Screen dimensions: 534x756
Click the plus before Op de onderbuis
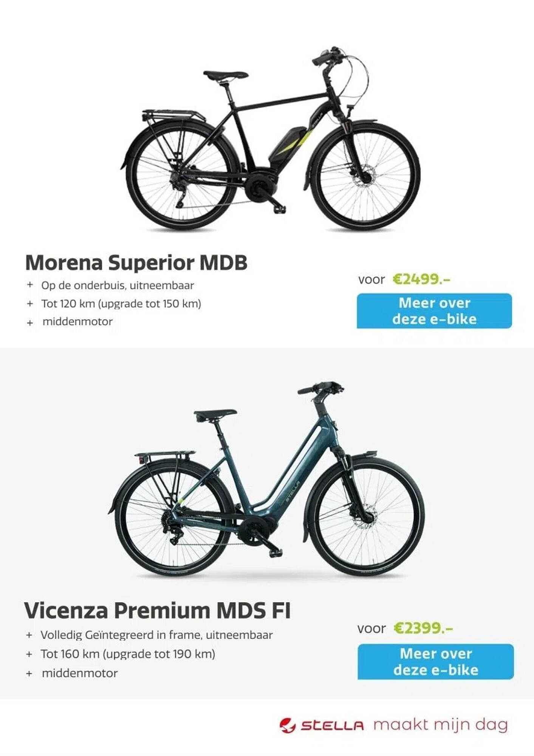[x=30, y=285]
